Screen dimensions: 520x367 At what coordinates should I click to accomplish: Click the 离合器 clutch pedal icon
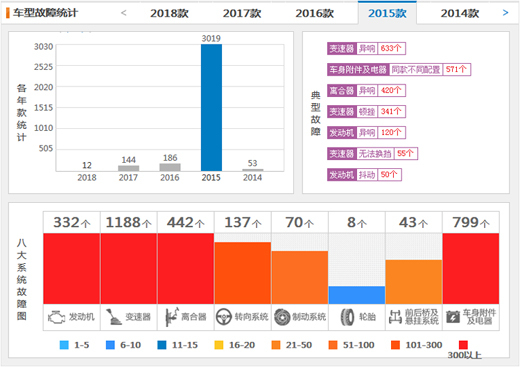[171, 317]
